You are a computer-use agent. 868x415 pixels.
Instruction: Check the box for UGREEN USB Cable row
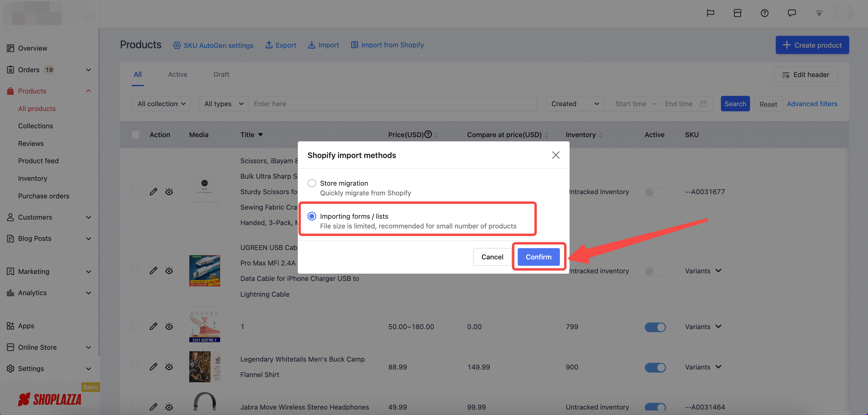136,271
